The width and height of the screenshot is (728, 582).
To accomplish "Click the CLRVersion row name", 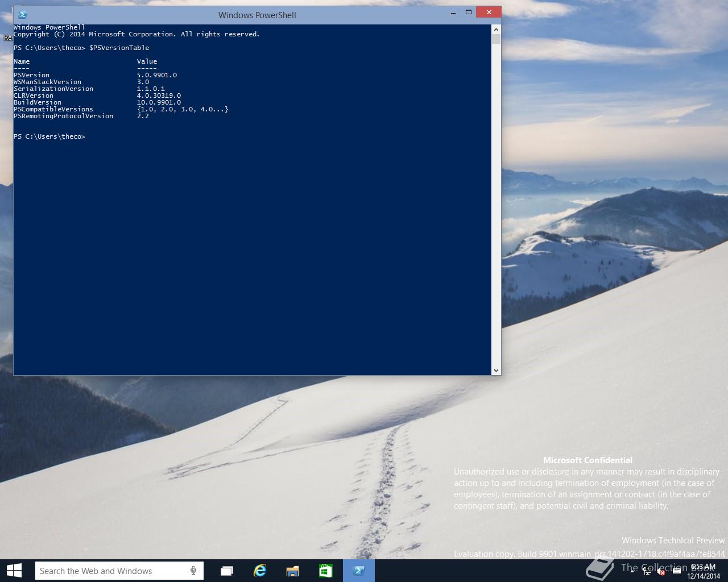I will tap(34, 95).
